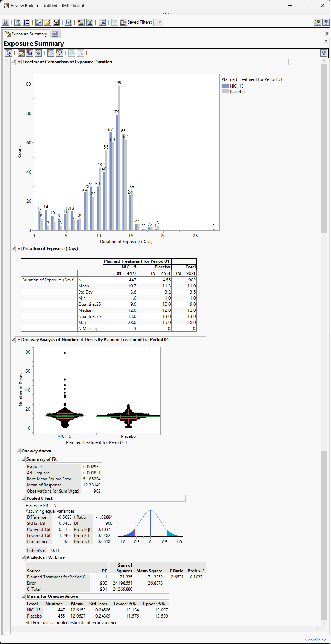Click the t Ratio value -1.62884

(104, 517)
